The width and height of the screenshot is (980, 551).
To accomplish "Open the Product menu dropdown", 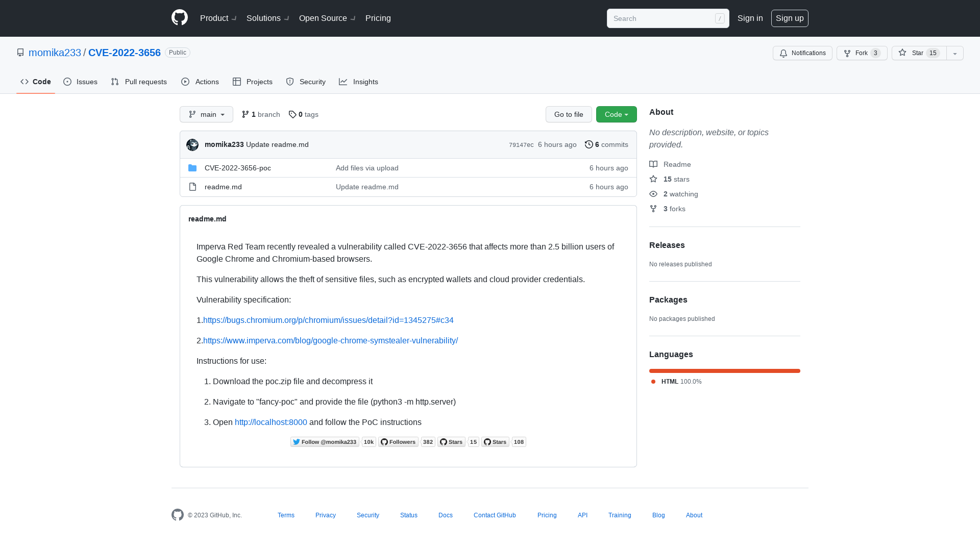I will [x=218, y=18].
